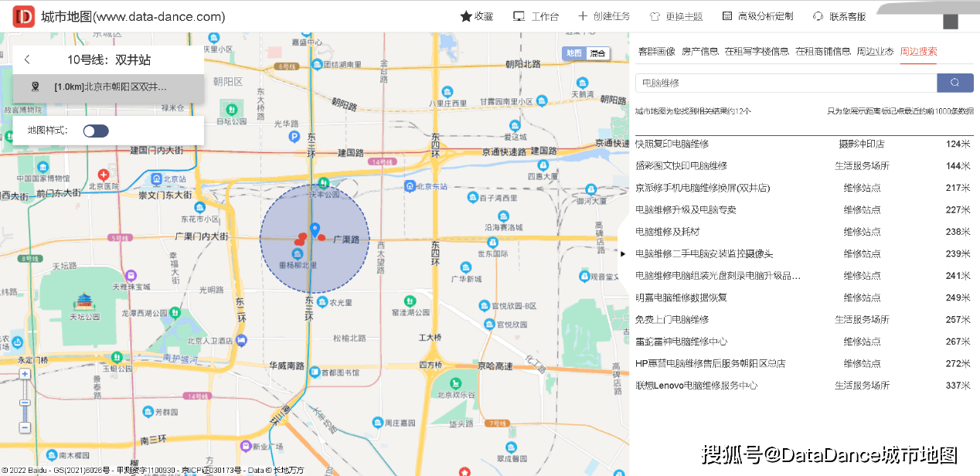
Task: Click 工作台 text in top bar
Action: click(545, 16)
